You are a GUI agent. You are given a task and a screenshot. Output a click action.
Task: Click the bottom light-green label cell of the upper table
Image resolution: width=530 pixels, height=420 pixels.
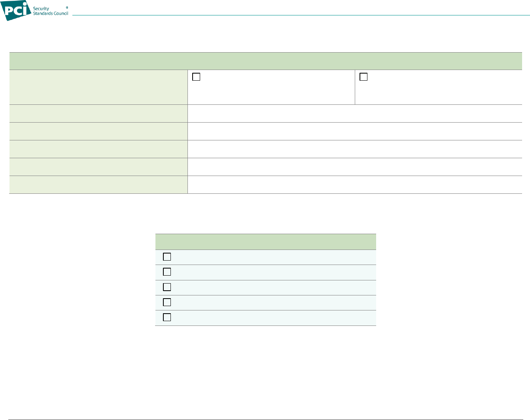click(x=98, y=185)
